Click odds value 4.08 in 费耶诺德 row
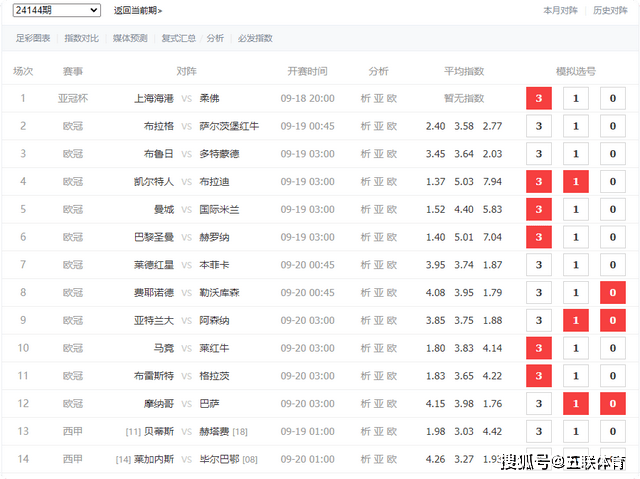 [436, 293]
